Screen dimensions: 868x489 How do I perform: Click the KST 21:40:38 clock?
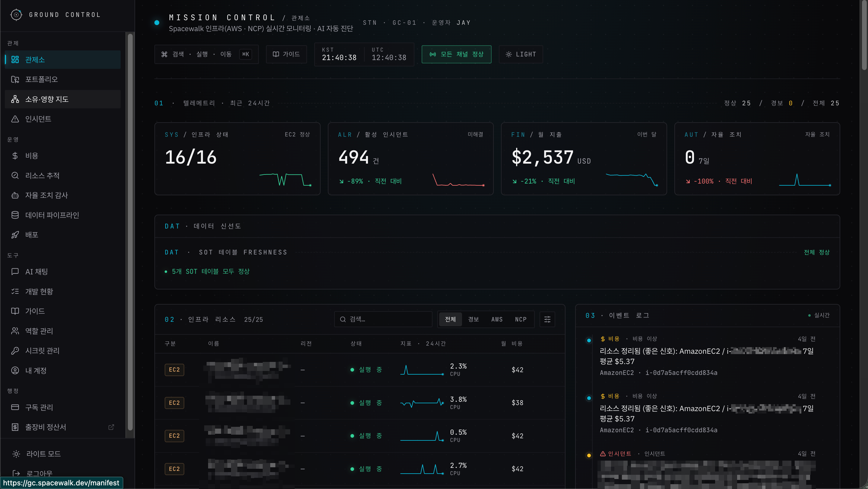tap(339, 54)
